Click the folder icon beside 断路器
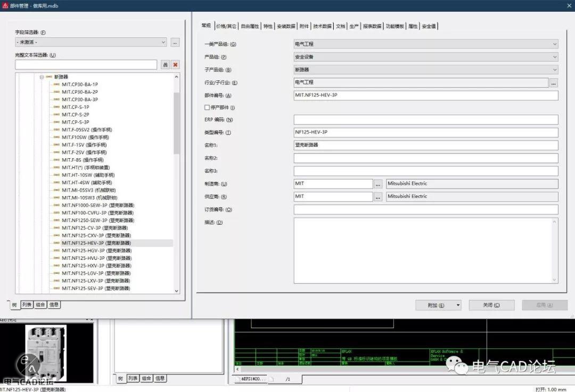The image size is (575, 392). tap(49, 77)
